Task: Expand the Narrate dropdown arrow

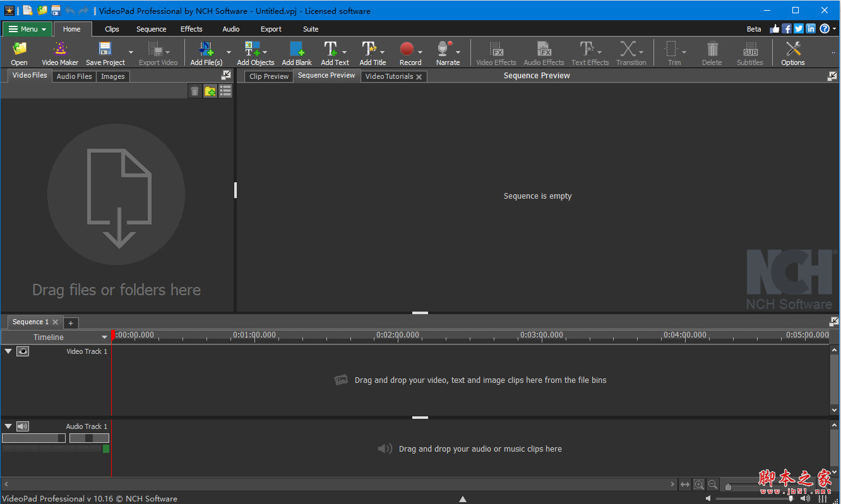Action: pyautogui.click(x=458, y=52)
